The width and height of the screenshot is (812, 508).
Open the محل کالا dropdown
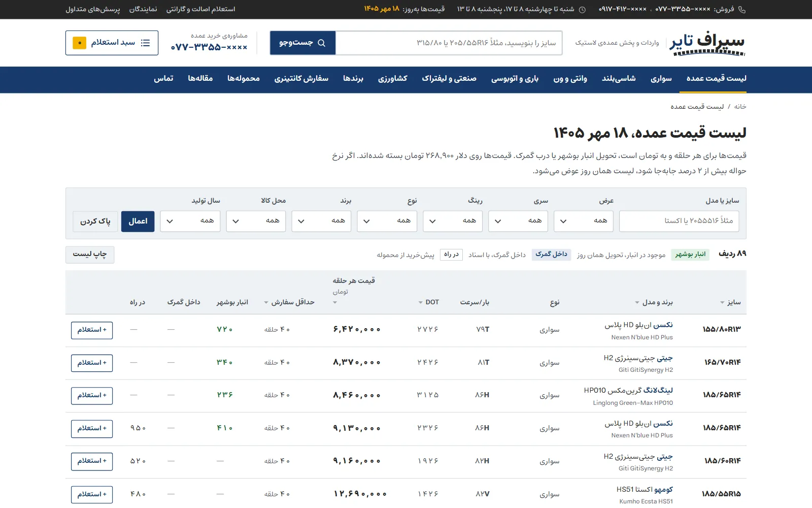pos(256,221)
